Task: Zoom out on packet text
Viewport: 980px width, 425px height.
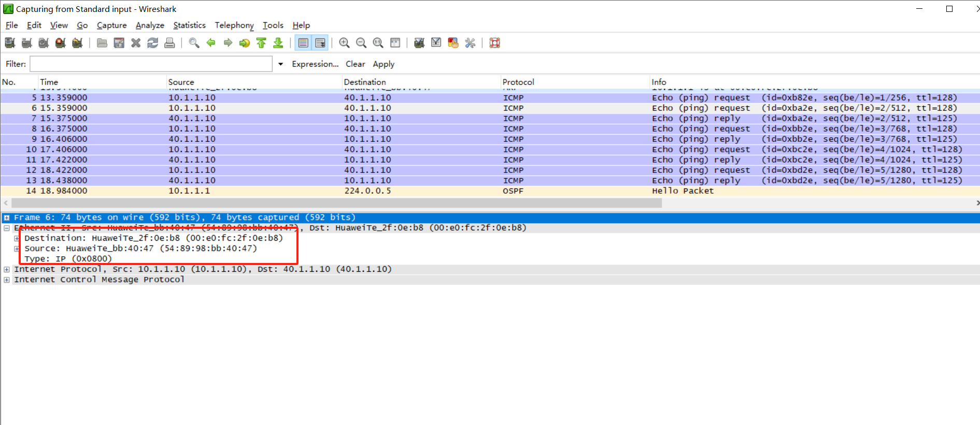Action: (x=361, y=43)
